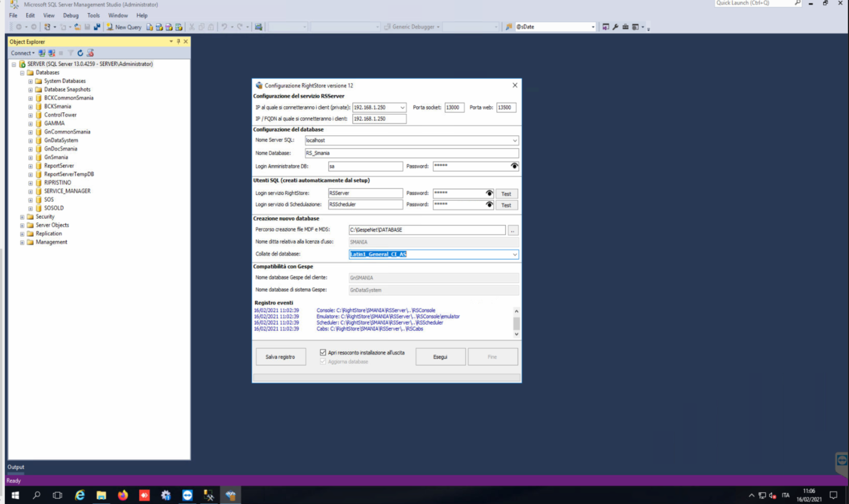849x504 pixels.
Task: Launch Firefox from the taskbar
Action: pyautogui.click(x=123, y=495)
